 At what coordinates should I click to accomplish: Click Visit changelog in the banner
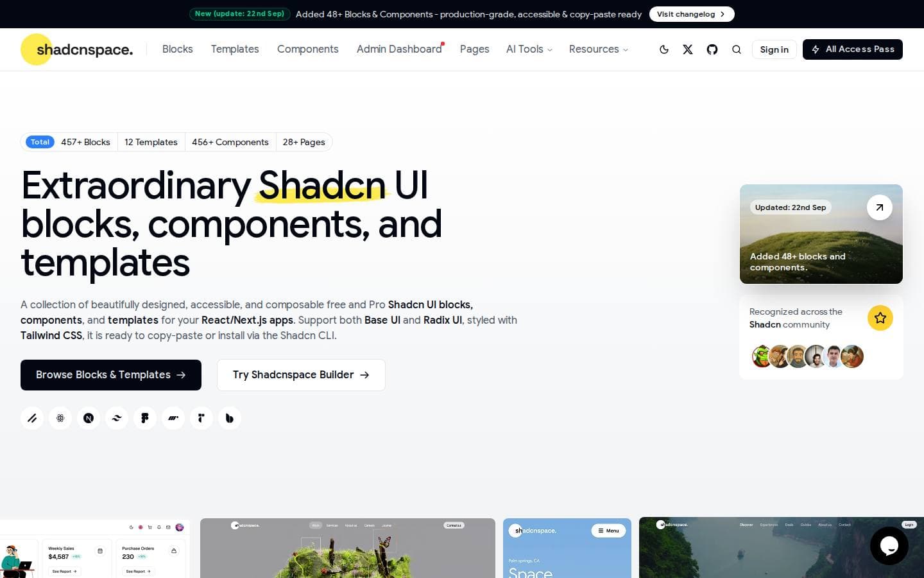pyautogui.click(x=692, y=14)
